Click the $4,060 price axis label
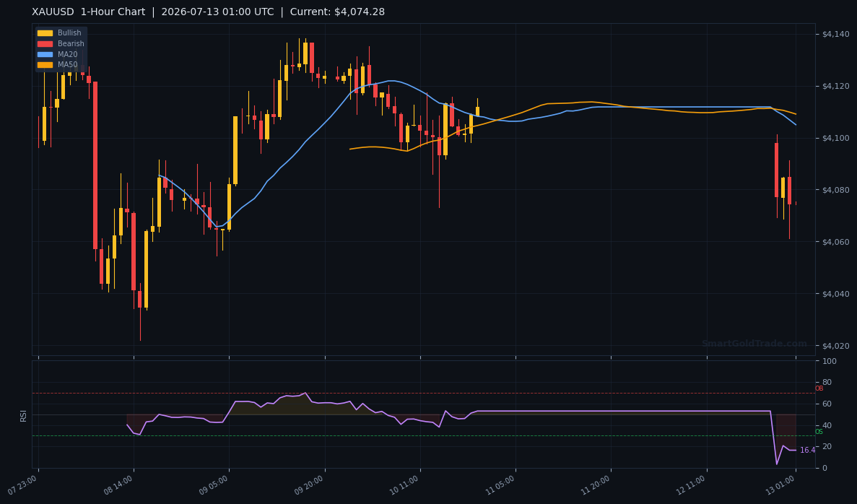Viewport: 857px width, 504px height. click(835, 242)
